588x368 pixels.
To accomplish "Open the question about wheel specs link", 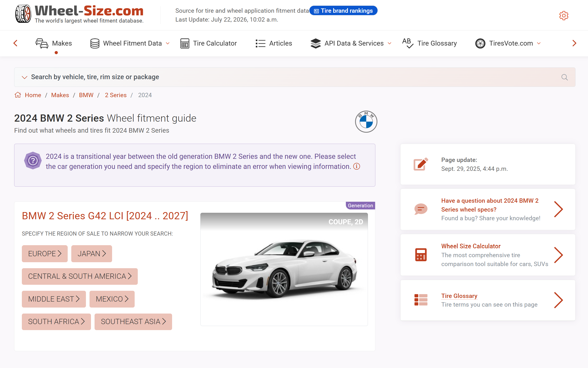I will coord(490,205).
